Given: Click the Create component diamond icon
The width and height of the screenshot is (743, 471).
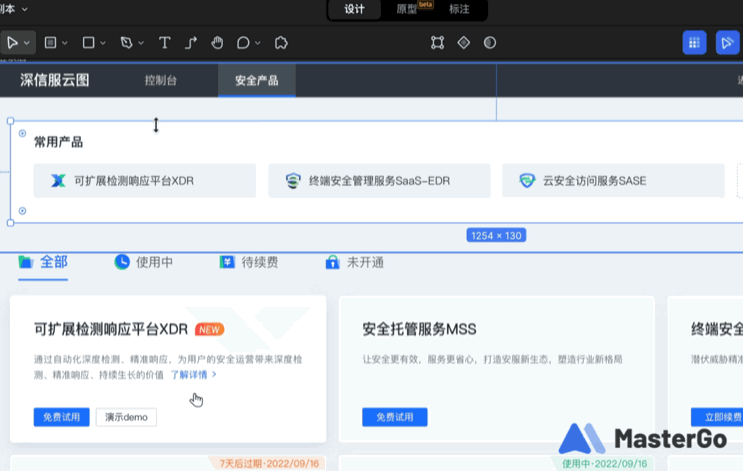Looking at the screenshot, I should pyautogui.click(x=463, y=43).
